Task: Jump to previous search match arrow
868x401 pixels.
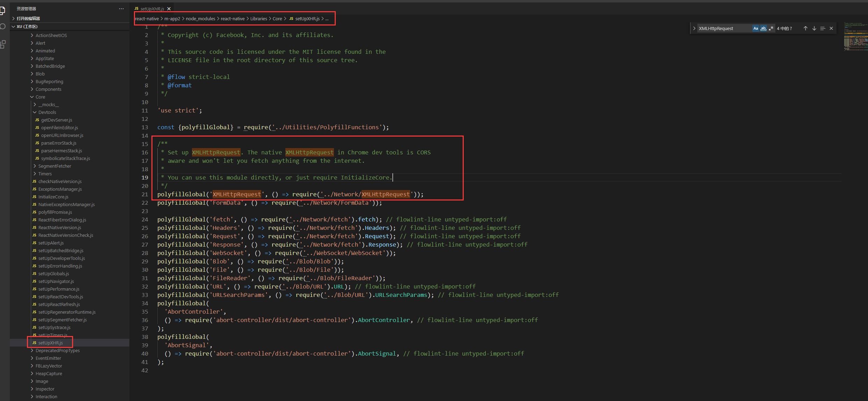Action: click(x=805, y=28)
